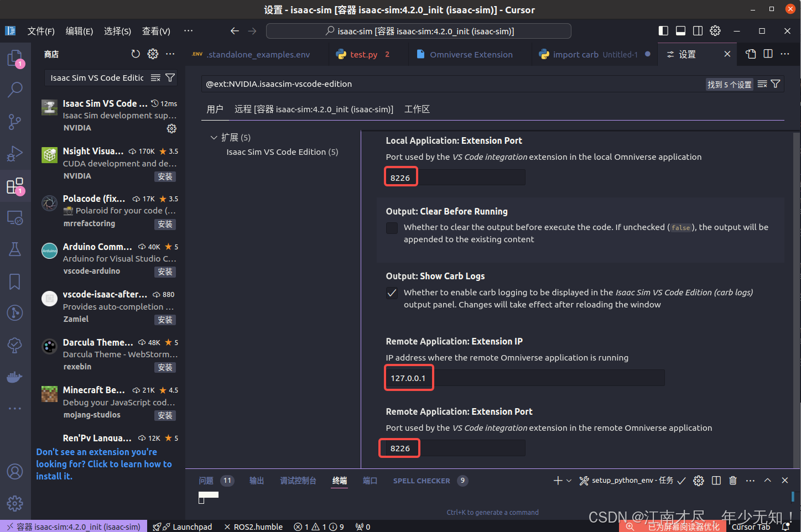Go back with the navigation arrow
Screen dimensions: 801x532
click(x=235, y=31)
